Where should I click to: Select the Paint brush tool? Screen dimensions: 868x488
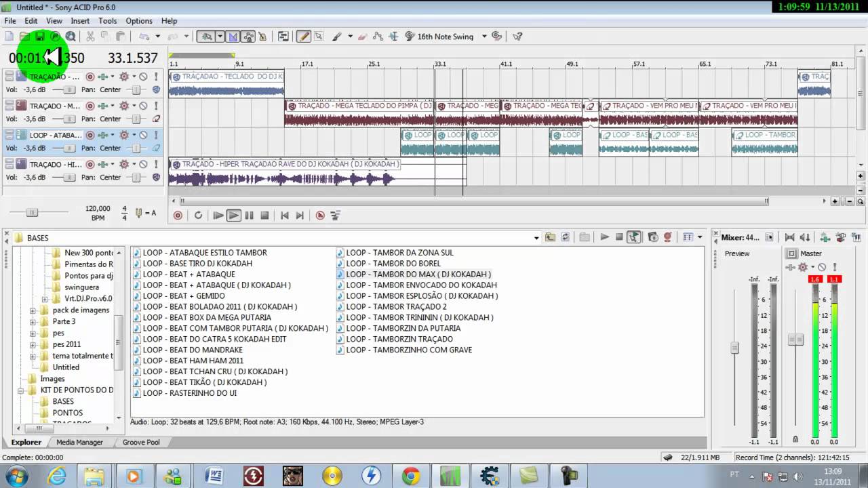coord(336,37)
